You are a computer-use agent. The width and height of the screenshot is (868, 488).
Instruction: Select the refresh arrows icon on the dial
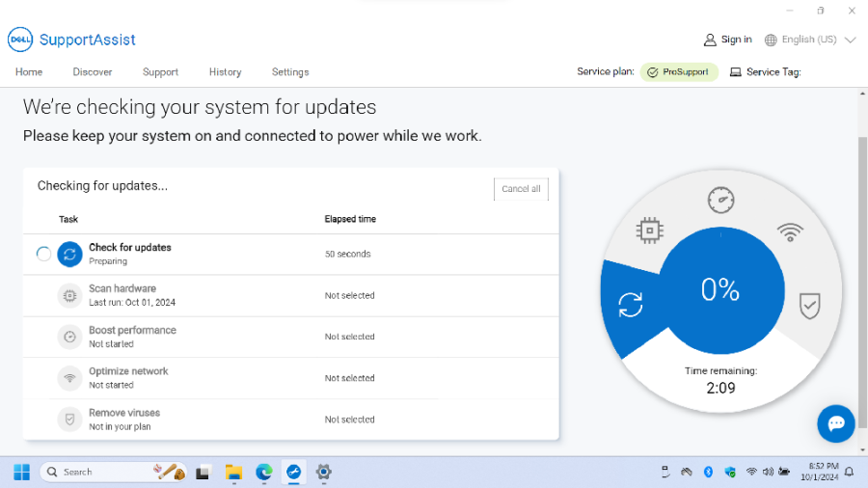pyautogui.click(x=631, y=305)
